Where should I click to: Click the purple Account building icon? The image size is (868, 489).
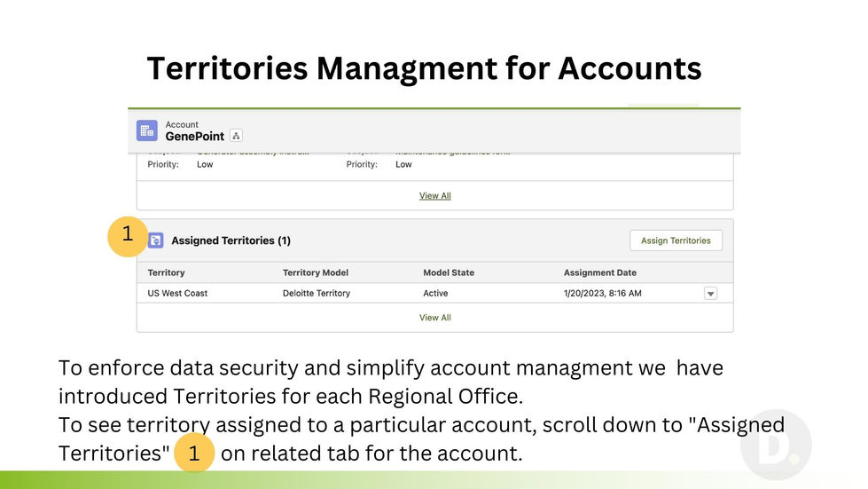pos(147,130)
